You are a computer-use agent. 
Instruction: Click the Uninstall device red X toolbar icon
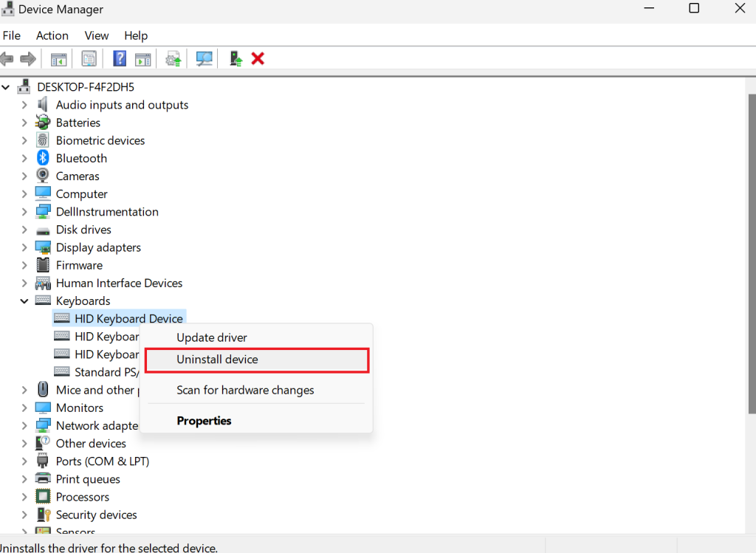(257, 58)
